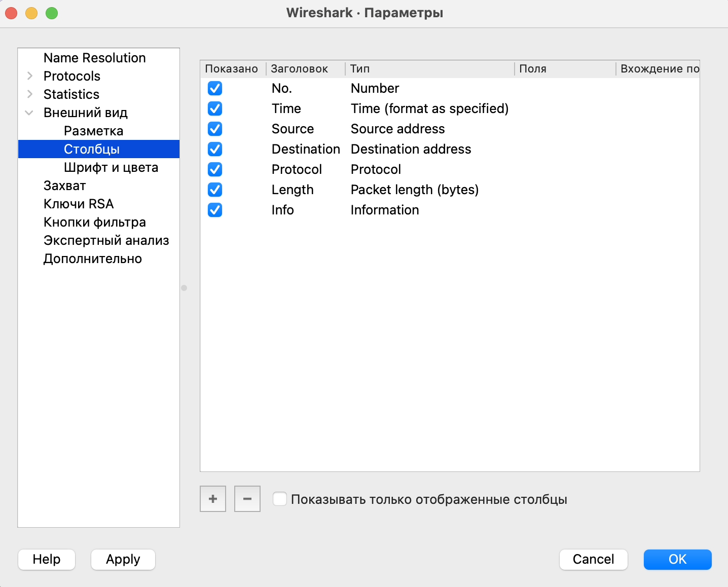Image resolution: width=728 pixels, height=587 pixels.
Task: Click the Apply button
Action: point(123,559)
